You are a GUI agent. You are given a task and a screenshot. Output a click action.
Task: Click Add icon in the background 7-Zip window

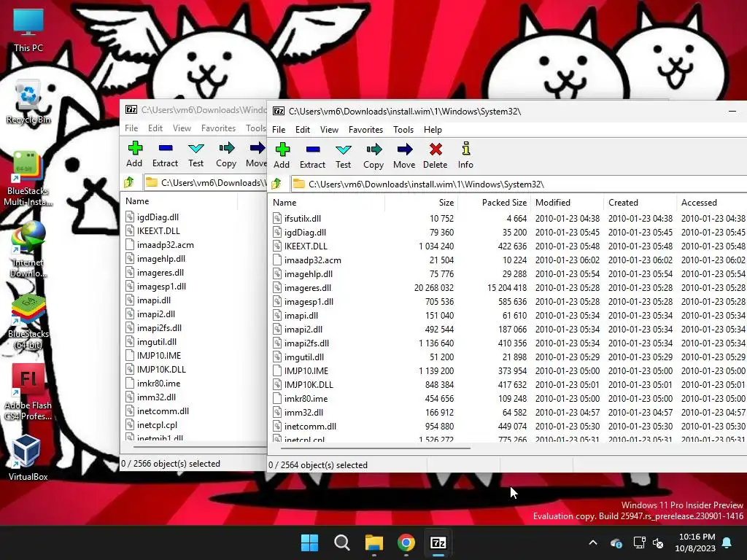(134, 154)
